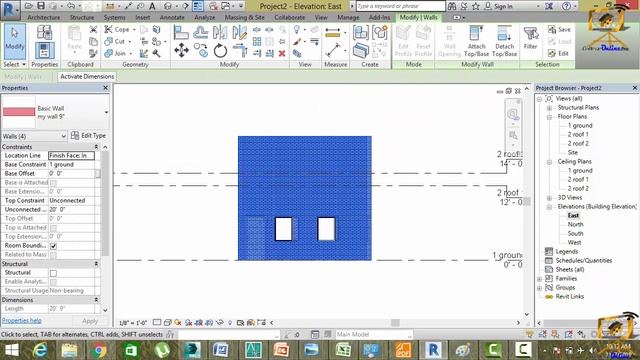Image resolution: width=640 pixels, height=360 pixels.
Task: Select the North elevation in Project Browser
Action: coord(575,224)
